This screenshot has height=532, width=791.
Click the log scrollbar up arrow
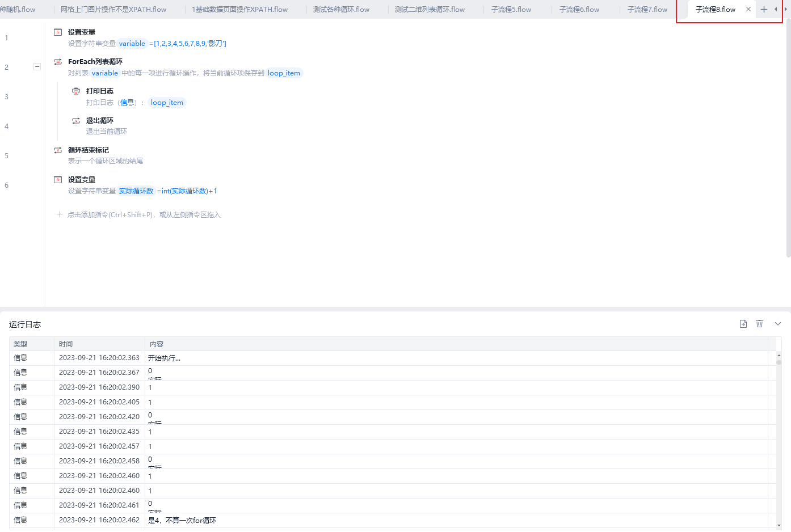tap(779, 355)
